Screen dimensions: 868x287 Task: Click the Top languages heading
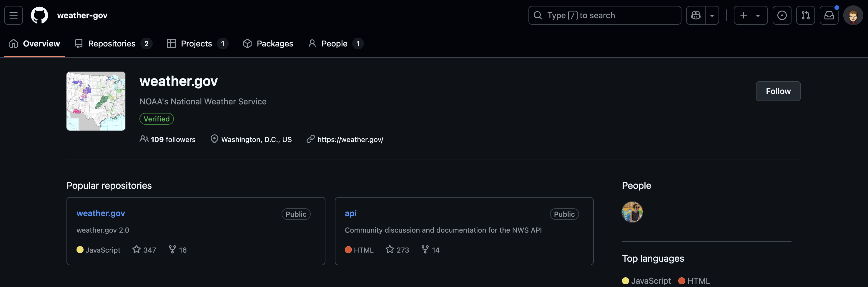(x=653, y=258)
